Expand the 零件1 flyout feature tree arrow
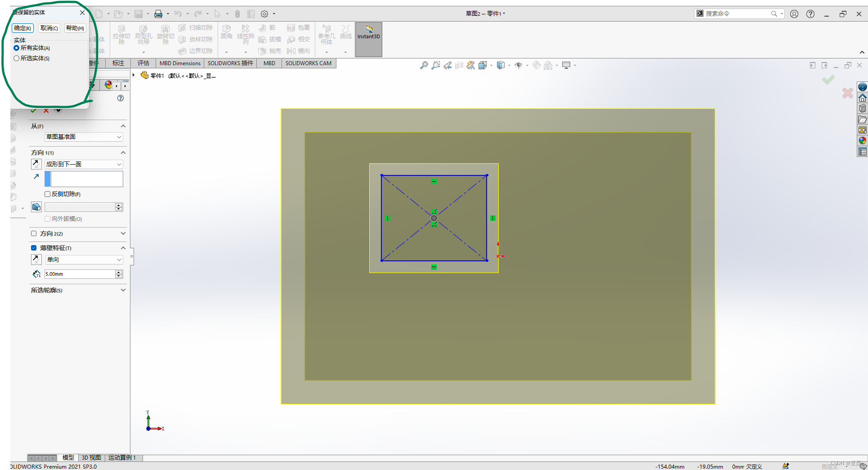This screenshot has height=470, width=868. (x=134, y=75)
